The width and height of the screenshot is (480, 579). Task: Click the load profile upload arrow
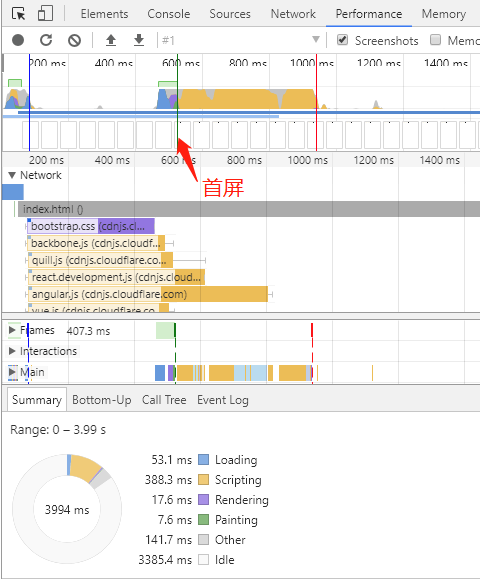[x=111, y=40]
